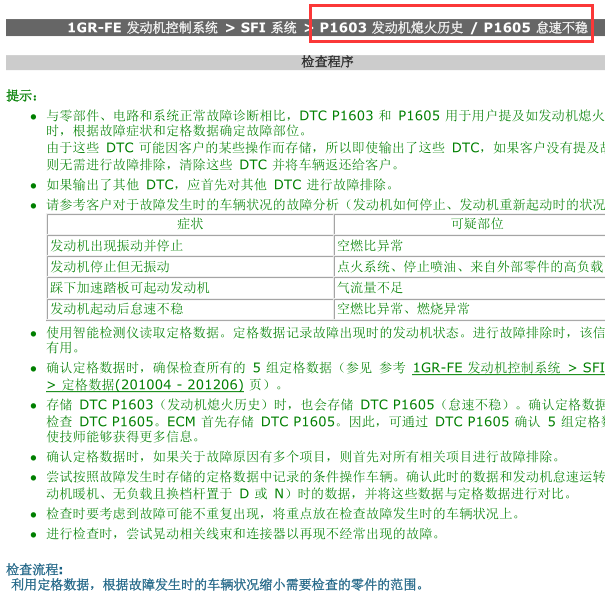Image resolution: width=605 pixels, height=601 pixels.
Task: Select the 发动机出现振动并停止 table cell
Action: pos(190,245)
